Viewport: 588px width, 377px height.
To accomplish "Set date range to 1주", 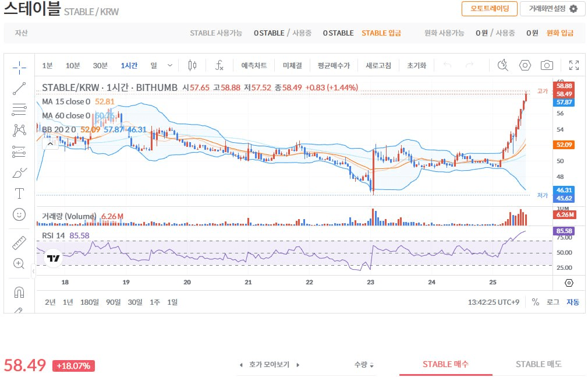I will pos(155,302).
